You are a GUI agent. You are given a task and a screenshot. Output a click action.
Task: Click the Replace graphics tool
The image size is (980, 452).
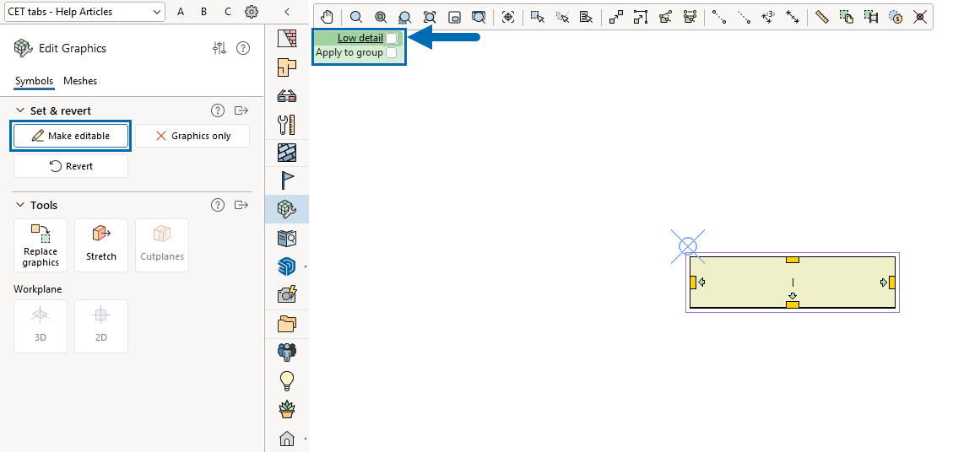[x=41, y=245]
